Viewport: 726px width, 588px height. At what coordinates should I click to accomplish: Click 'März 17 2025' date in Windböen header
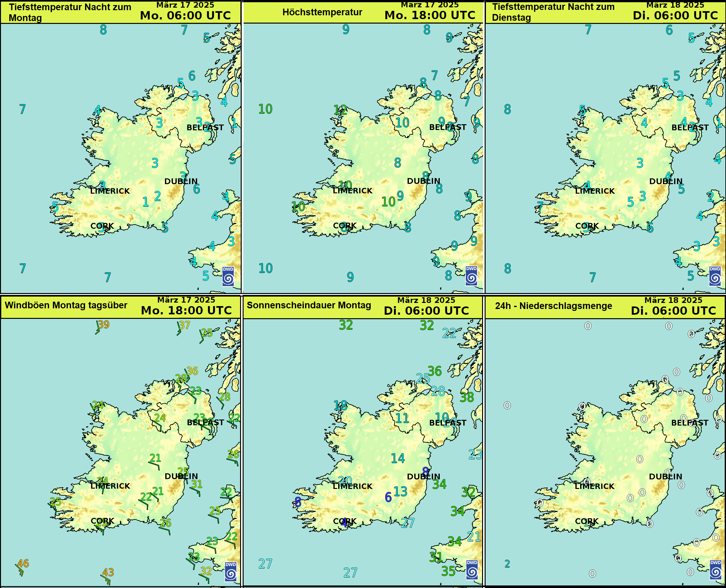(186, 300)
